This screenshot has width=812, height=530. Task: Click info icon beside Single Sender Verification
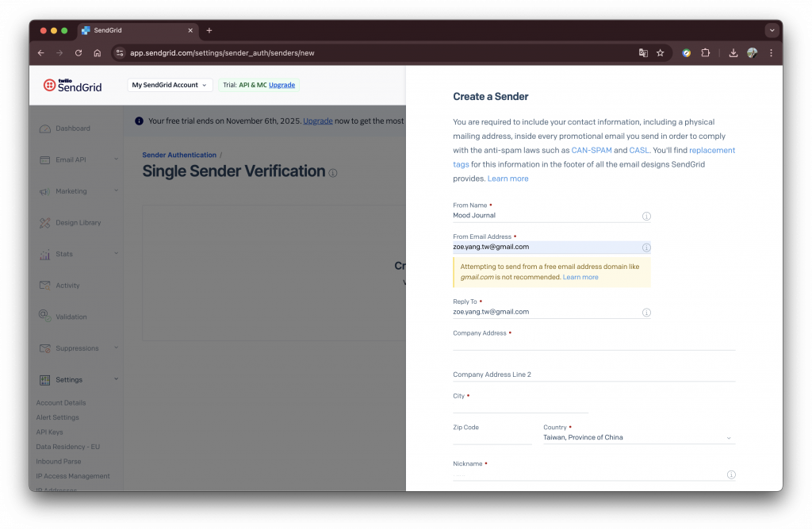point(333,173)
